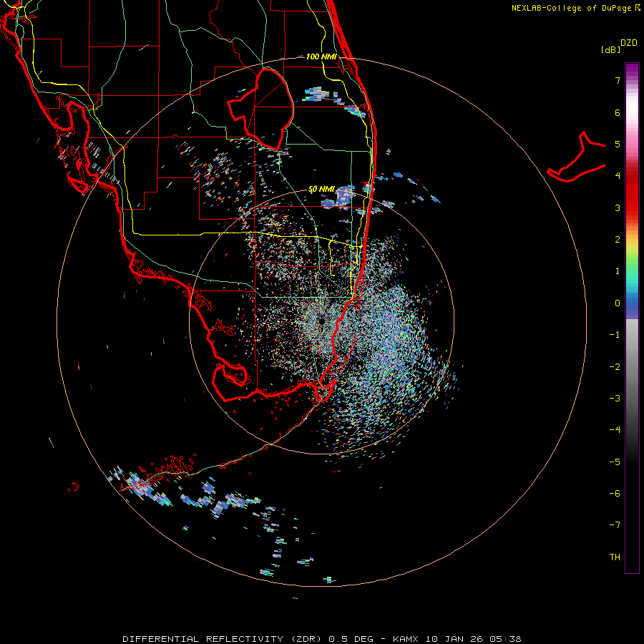Click the radar site center of the ZDR map
This screenshot has height=644, width=644.
click(321, 320)
